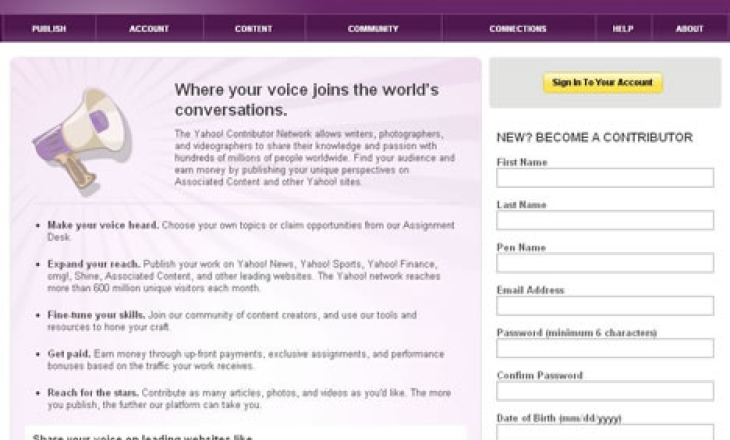Click the Sign In To Your Account button
This screenshot has width=730, height=440.
602,82
